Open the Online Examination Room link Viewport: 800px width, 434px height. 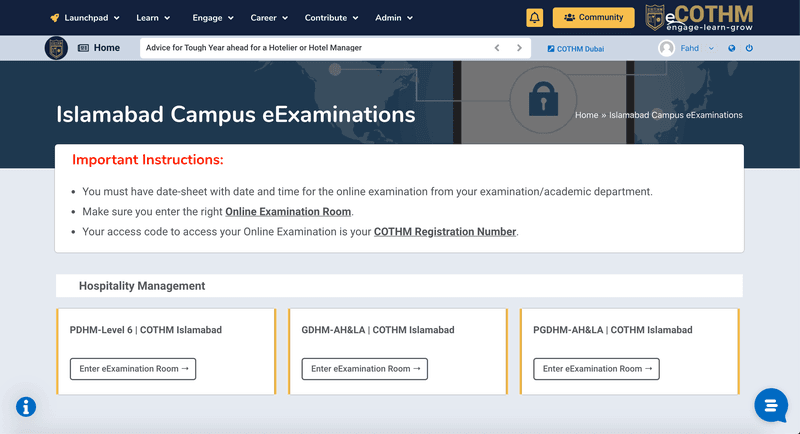pos(288,212)
